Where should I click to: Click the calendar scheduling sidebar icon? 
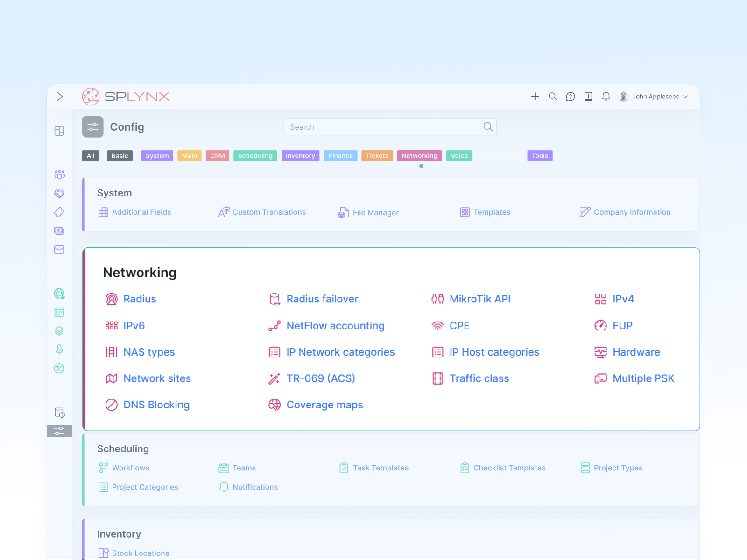[59, 312]
